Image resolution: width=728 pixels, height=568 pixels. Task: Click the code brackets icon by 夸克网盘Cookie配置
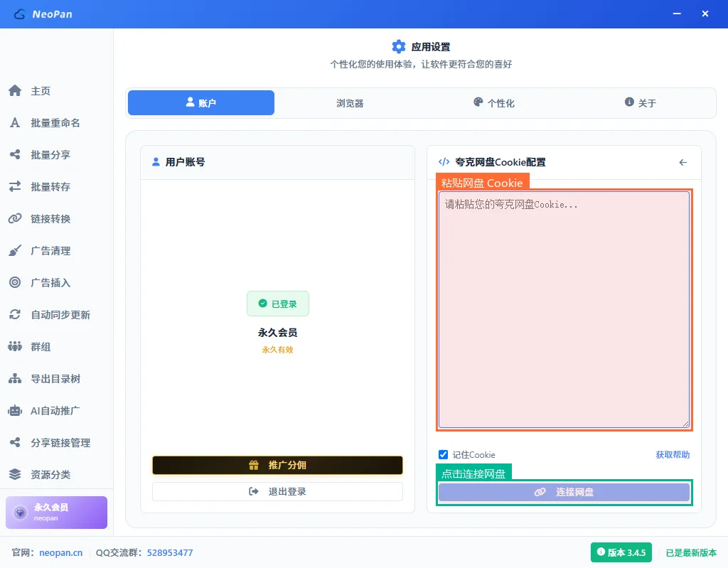coord(444,161)
